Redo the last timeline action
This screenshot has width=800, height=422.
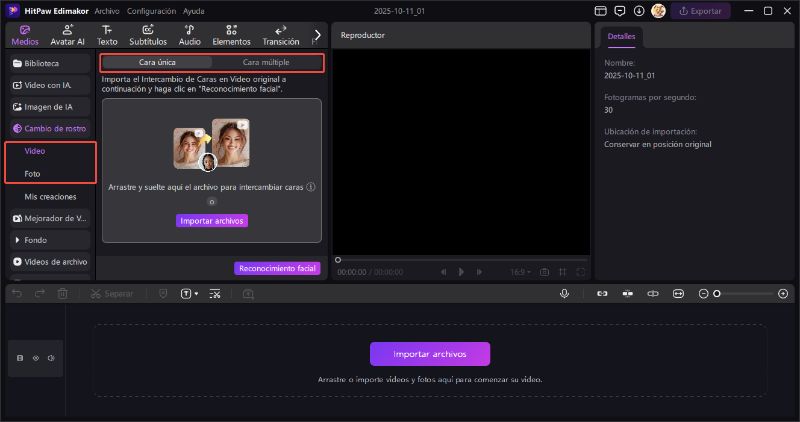40,293
